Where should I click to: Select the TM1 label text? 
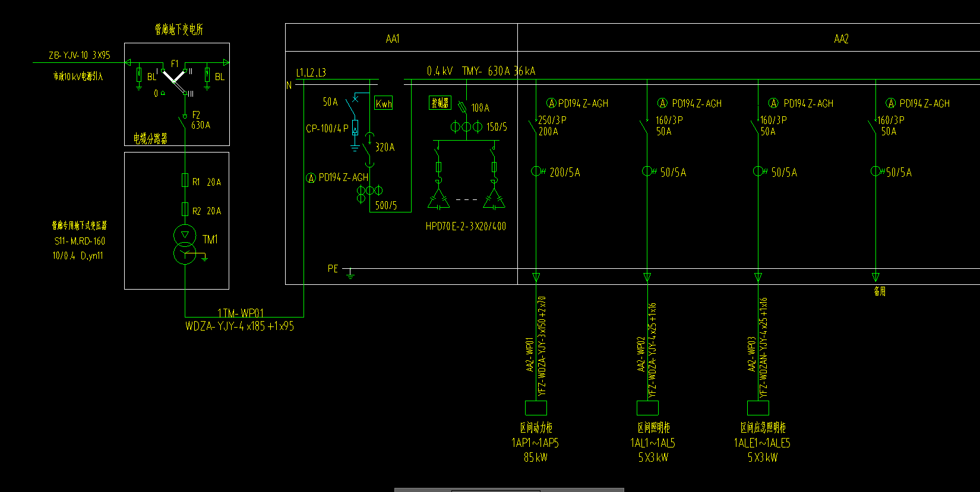point(210,239)
